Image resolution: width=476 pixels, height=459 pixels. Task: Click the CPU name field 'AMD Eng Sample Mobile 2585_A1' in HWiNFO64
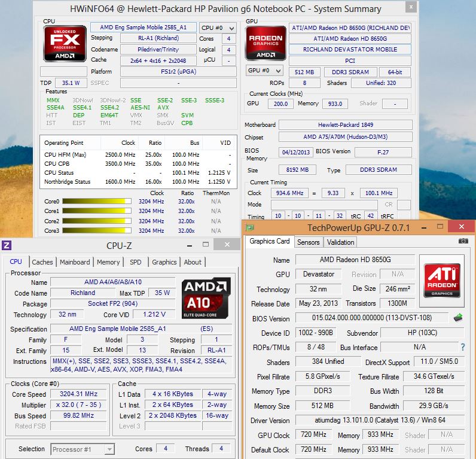coord(144,28)
